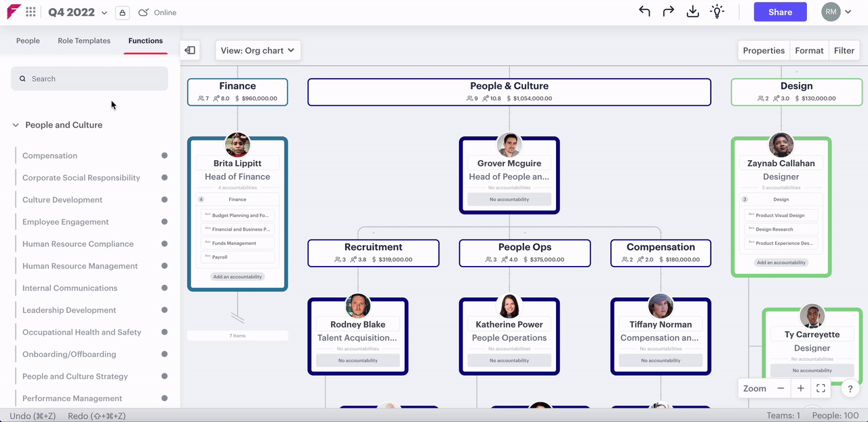Collapse the left sidebar panel icon
Screen dimensions: 868x422
(x=190, y=50)
